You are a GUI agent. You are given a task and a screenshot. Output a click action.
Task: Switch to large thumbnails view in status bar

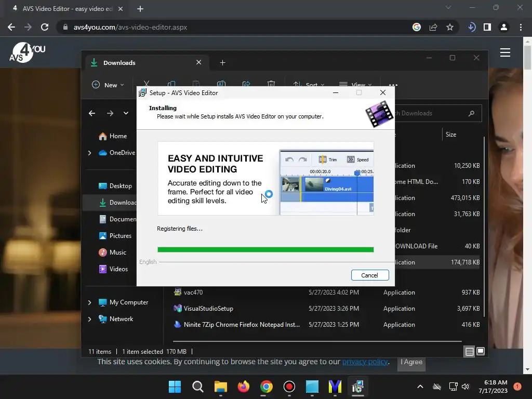[x=481, y=351]
